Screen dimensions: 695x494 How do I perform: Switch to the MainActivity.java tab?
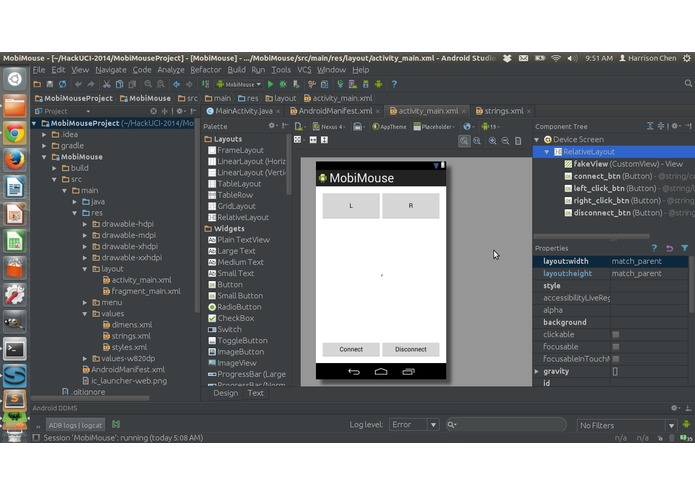tap(243, 111)
